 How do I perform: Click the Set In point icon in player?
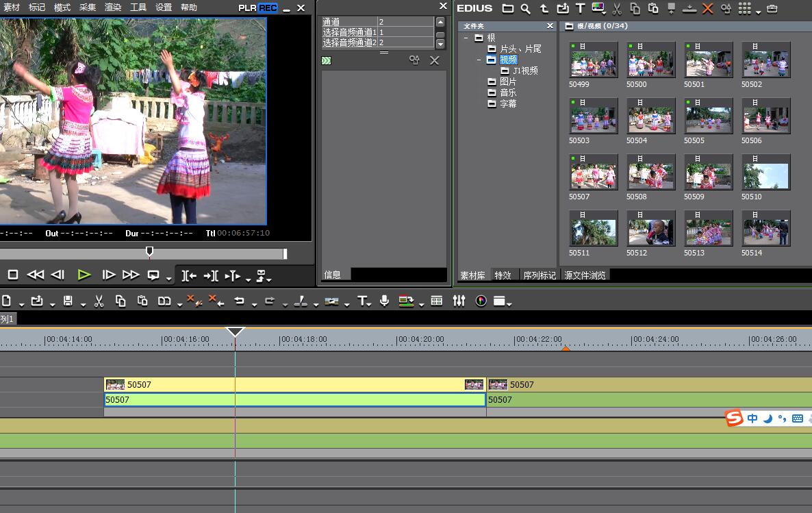click(x=189, y=275)
